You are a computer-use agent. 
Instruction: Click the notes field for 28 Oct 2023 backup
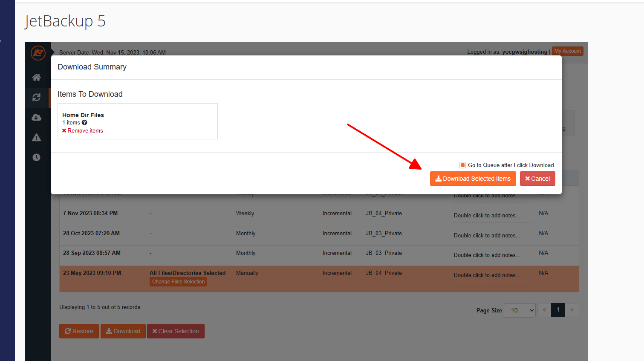pos(493,236)
